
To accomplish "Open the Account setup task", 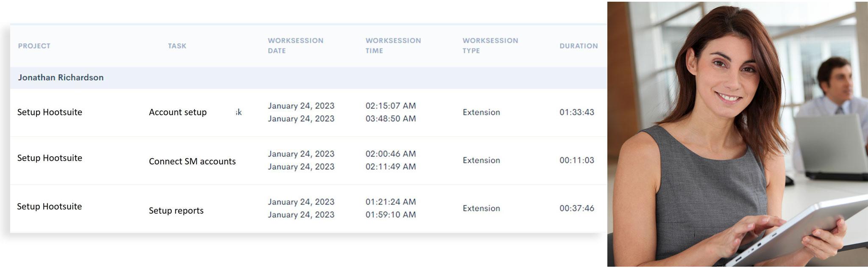I will pos(178,112).
